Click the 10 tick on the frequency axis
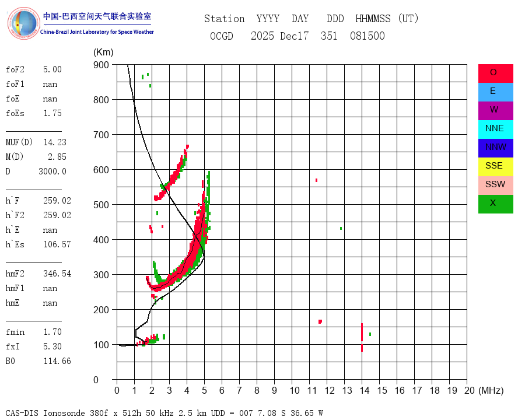The height and width of the screenshot is (420, 525). (x=295, y=390)
